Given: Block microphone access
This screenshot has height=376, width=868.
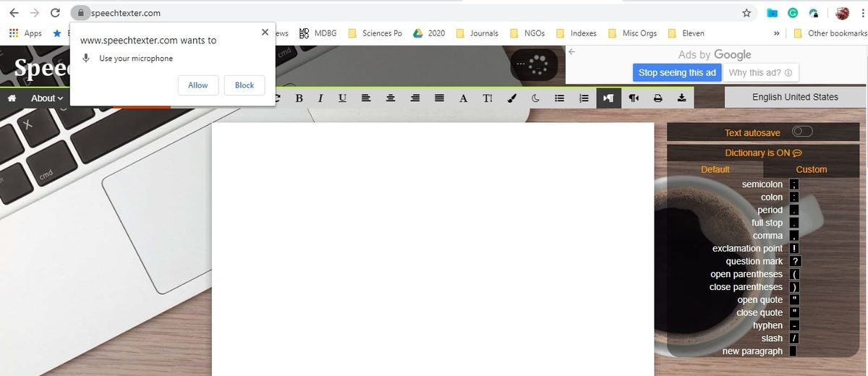Looking at the screenshot, I should point(244,85).
